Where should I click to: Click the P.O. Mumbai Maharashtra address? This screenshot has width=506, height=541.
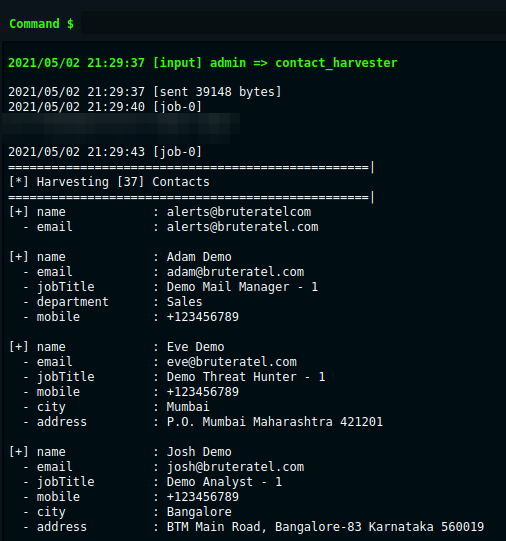[x=275, y=422]
